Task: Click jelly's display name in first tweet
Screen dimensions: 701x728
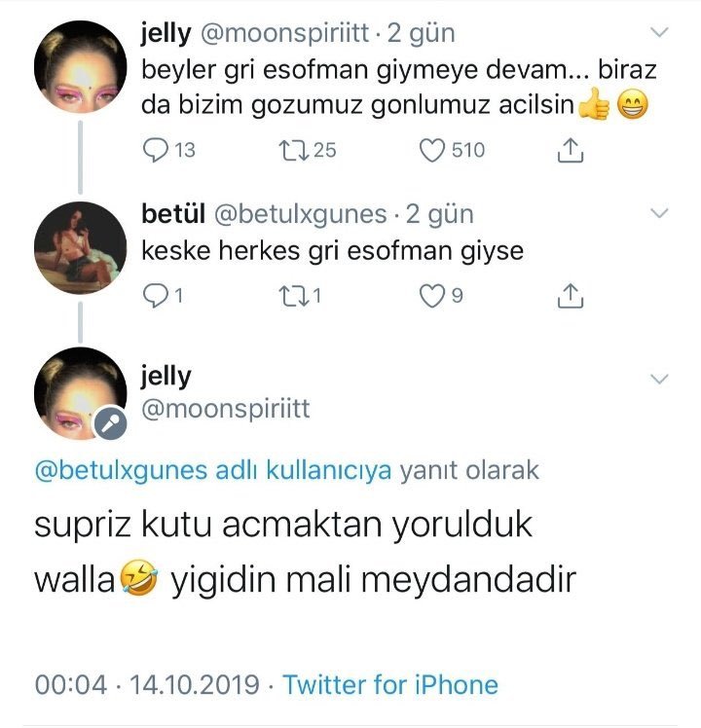Action: (166, 33)
